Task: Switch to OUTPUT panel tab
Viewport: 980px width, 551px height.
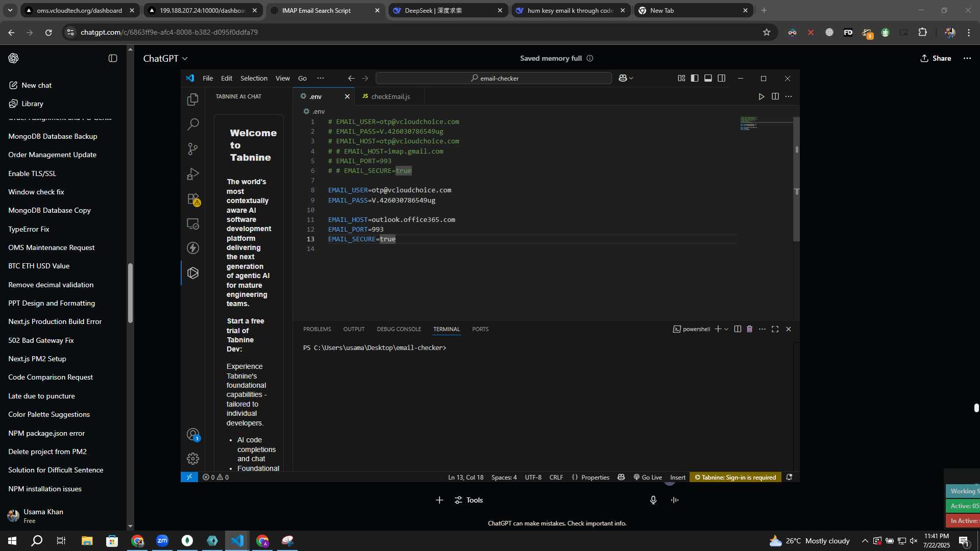Action: (x=354, y=329)
